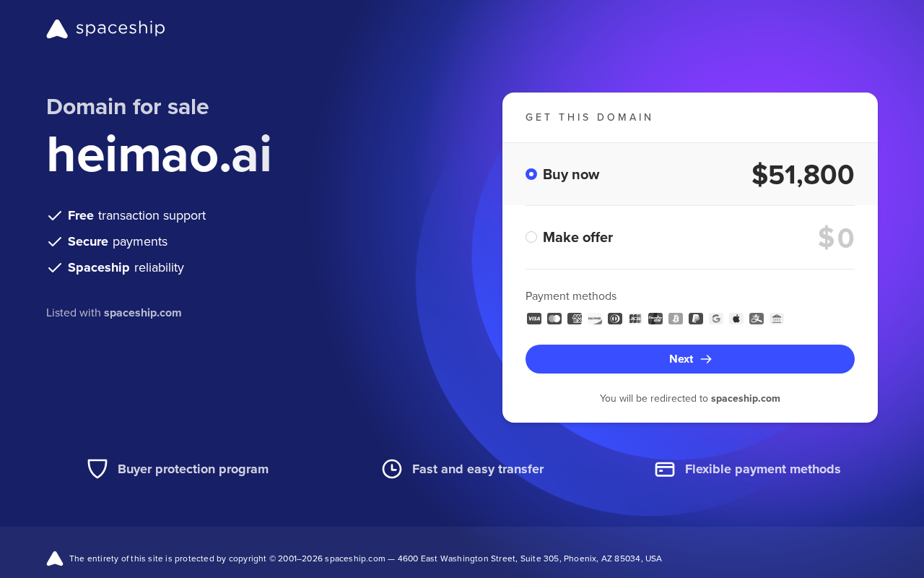Click the Alipay payment icon
This screenshot has height=578, width=924.
tap(757, 319)
